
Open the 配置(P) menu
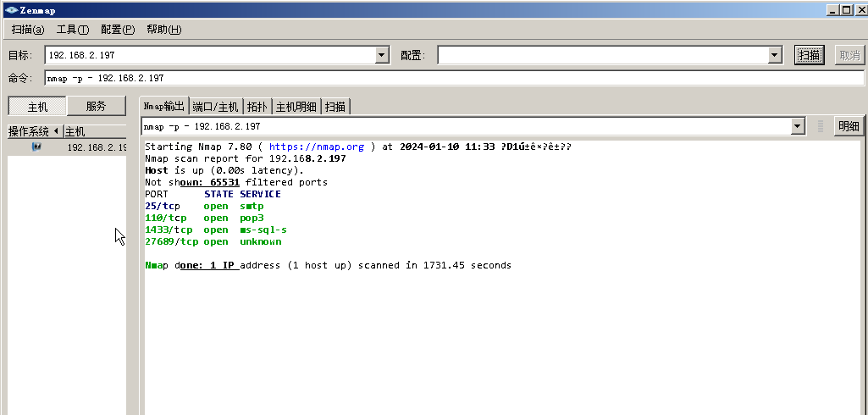coord(118,30)
